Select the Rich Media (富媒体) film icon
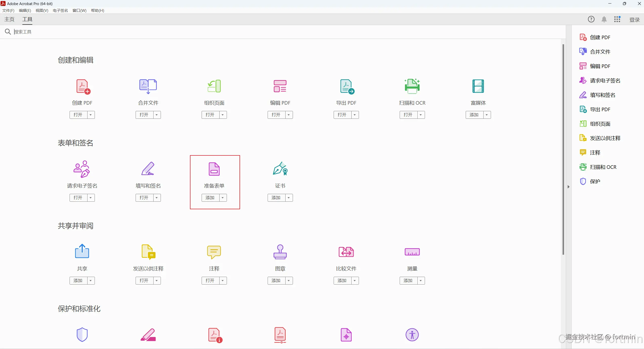This screenshot has width=644, height=349. 478,86
